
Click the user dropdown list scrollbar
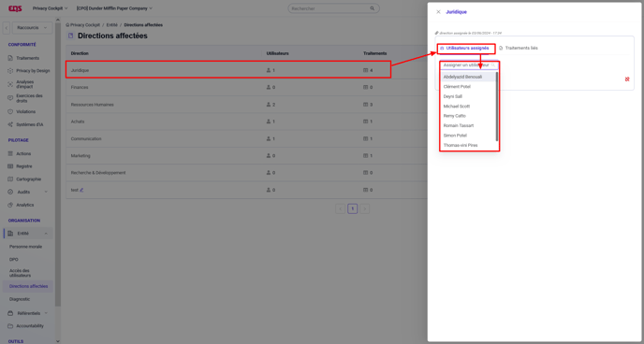click(497, 107)
